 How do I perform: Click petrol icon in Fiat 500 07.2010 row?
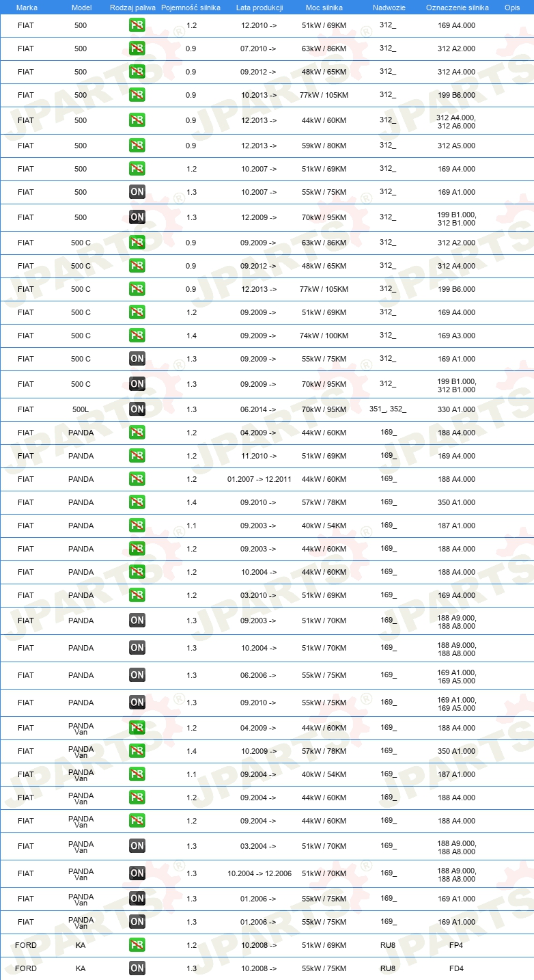tap(137, 49)
